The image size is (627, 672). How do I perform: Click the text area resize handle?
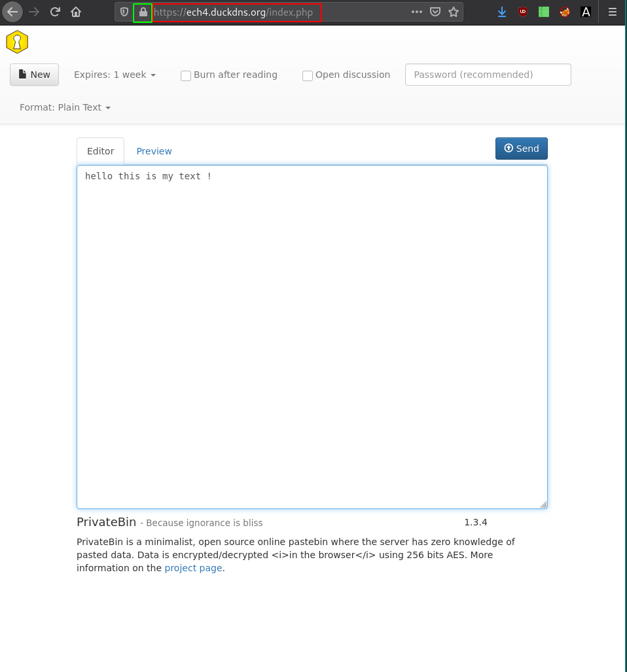tap(543, 505)
